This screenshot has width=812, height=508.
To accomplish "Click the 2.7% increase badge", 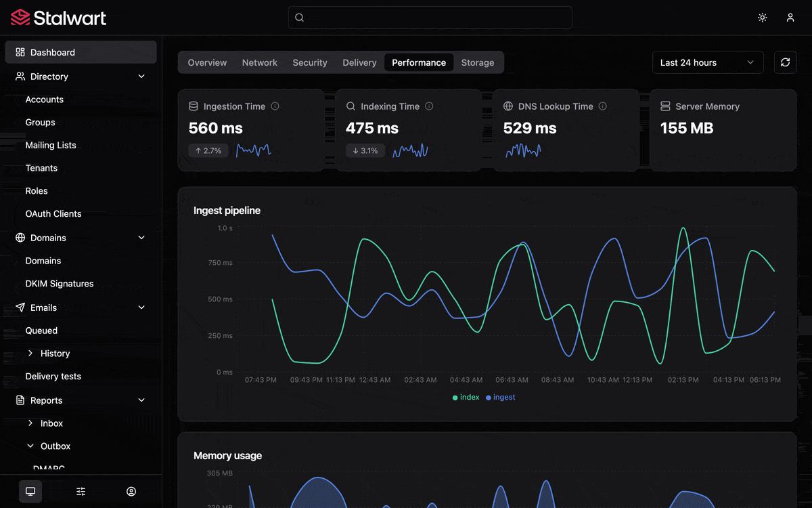I will 208,150.
